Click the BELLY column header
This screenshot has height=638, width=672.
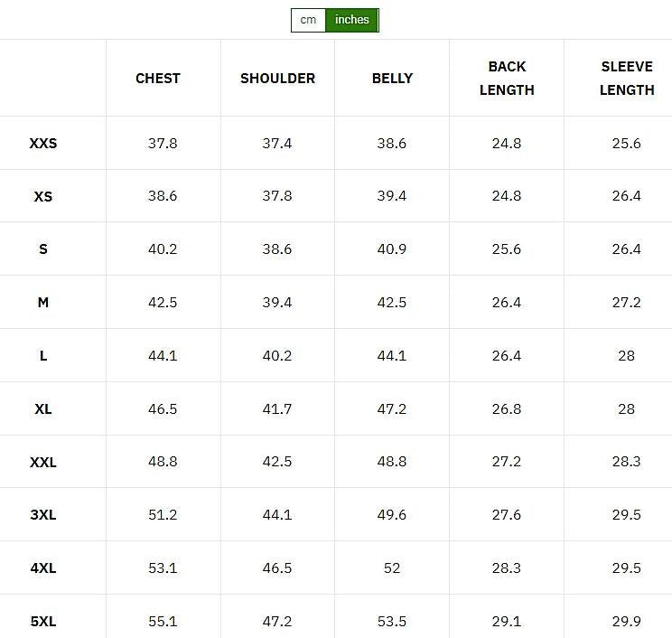[392, 79]
